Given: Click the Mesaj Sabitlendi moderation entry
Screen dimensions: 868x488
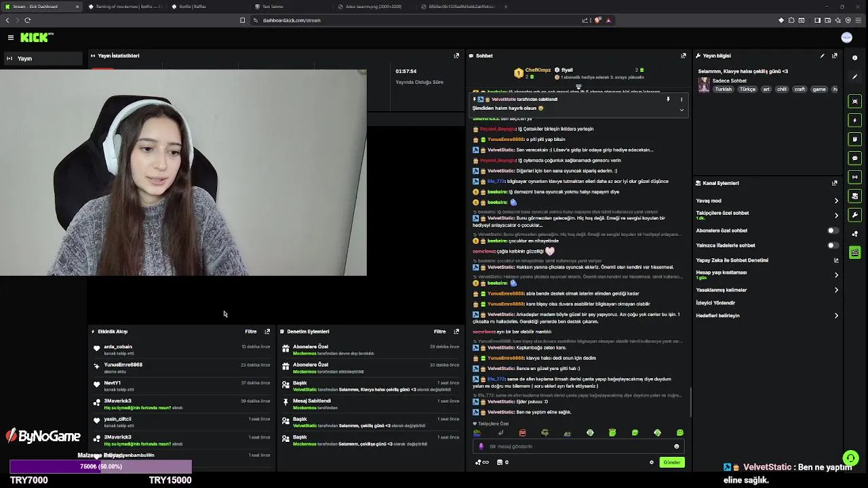Looking at the screenshot, I should (372, 403).
